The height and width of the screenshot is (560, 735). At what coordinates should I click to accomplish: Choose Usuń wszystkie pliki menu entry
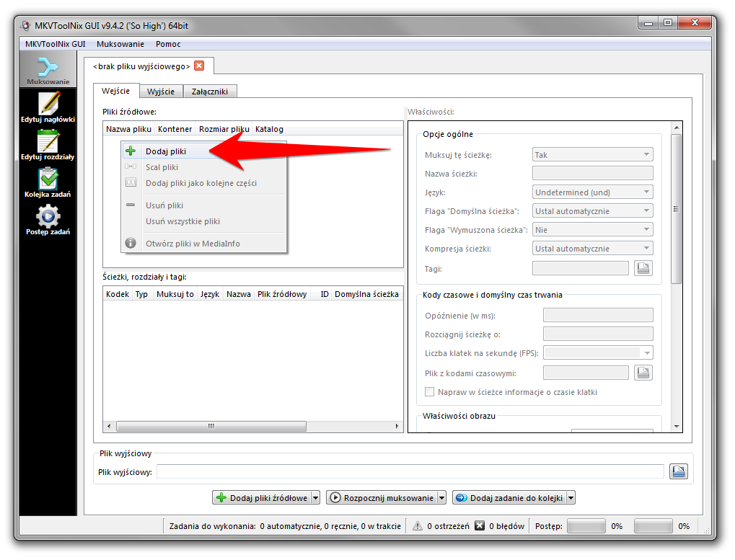pos(204,221)
